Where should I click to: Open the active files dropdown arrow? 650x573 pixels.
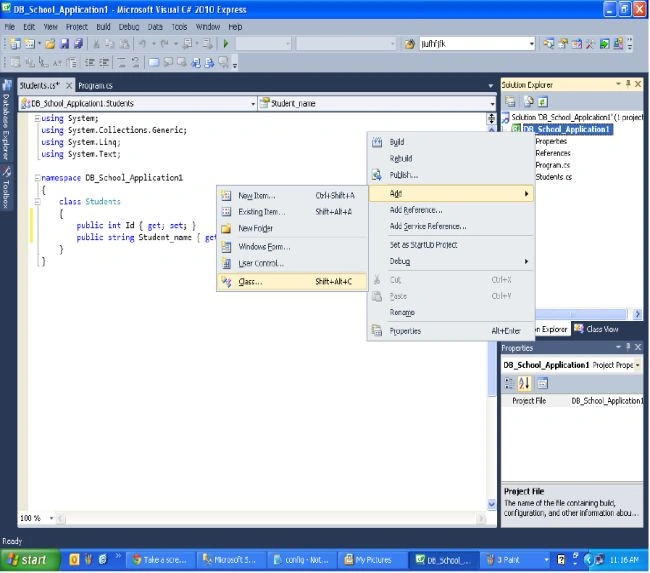click(x=491, y=86)
